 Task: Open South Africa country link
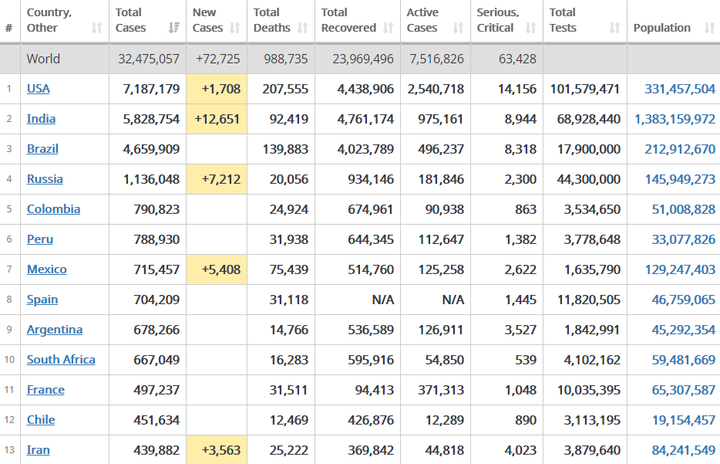61,360
